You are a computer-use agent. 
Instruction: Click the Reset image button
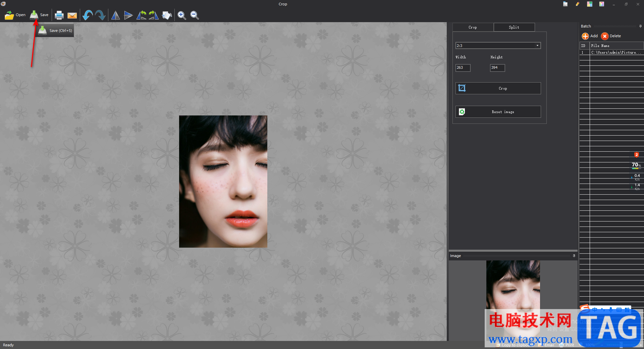click(x=498, y=112)
